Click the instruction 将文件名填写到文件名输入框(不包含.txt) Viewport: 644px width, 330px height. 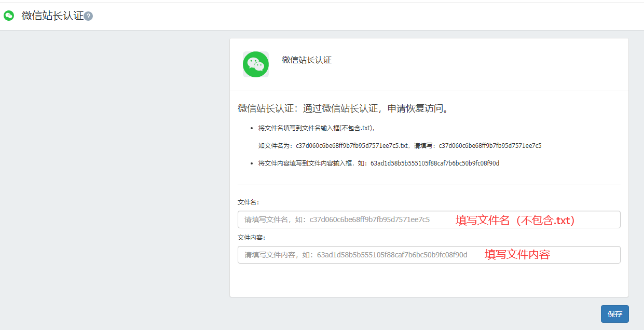(317, 128)
